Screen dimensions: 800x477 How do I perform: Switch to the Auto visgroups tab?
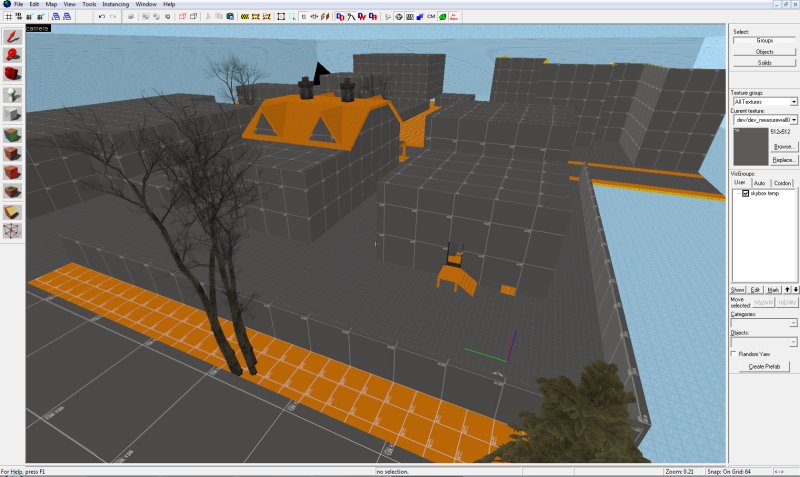click(759, 183)
